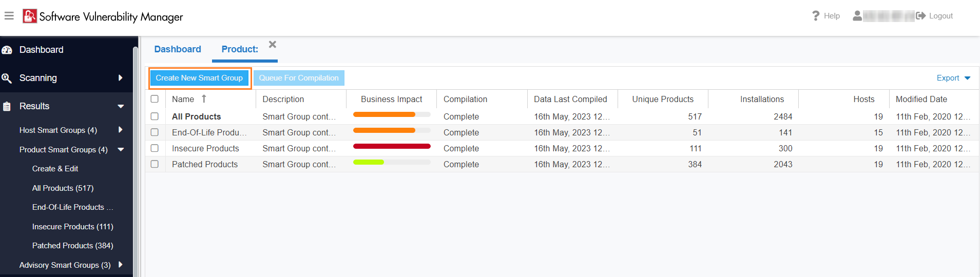Open Help via question mark icon
The image size is (980, 277).
click(816, 16)
